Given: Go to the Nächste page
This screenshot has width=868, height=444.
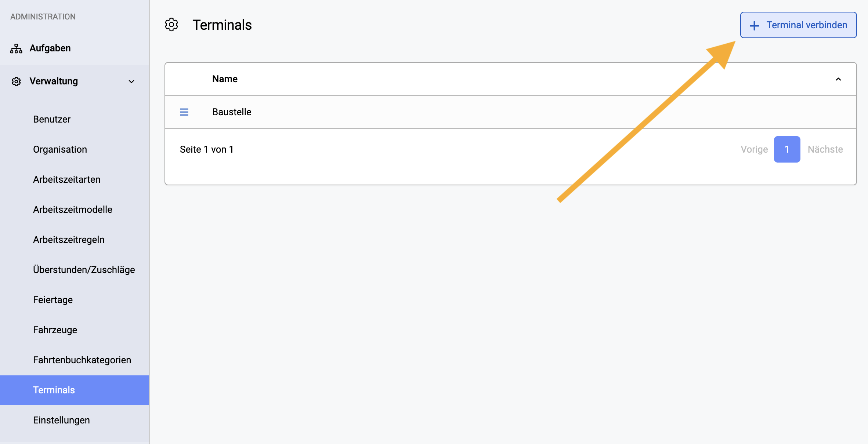Looking at the screenshot, I should click(825, 149).
